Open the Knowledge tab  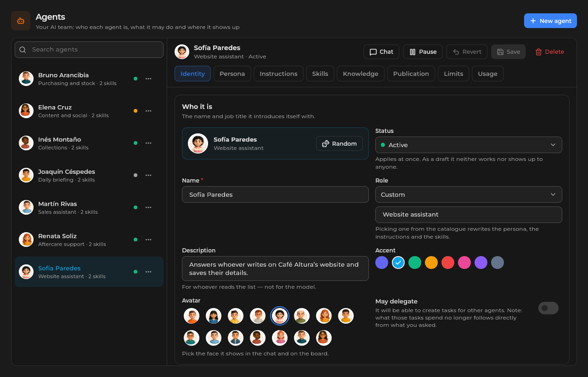361,74
